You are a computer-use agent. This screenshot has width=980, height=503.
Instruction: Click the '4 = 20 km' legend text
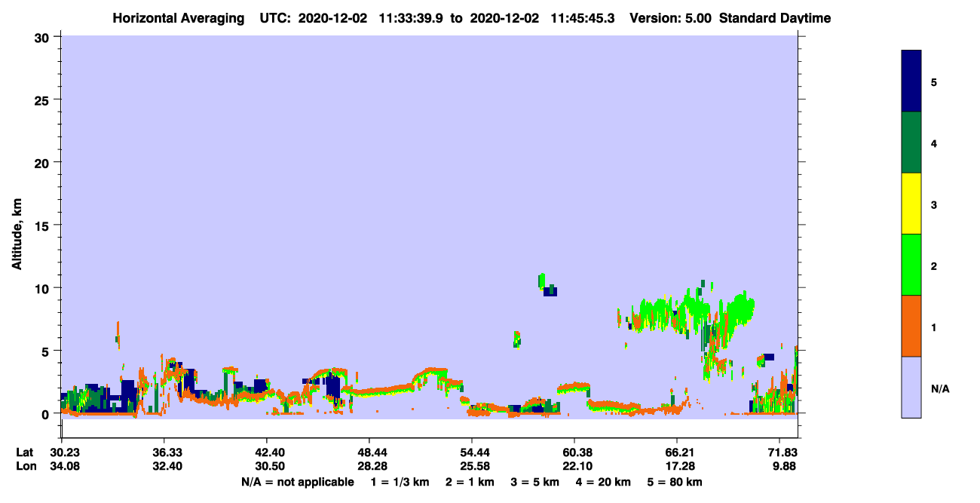click(x=602, y=482)
